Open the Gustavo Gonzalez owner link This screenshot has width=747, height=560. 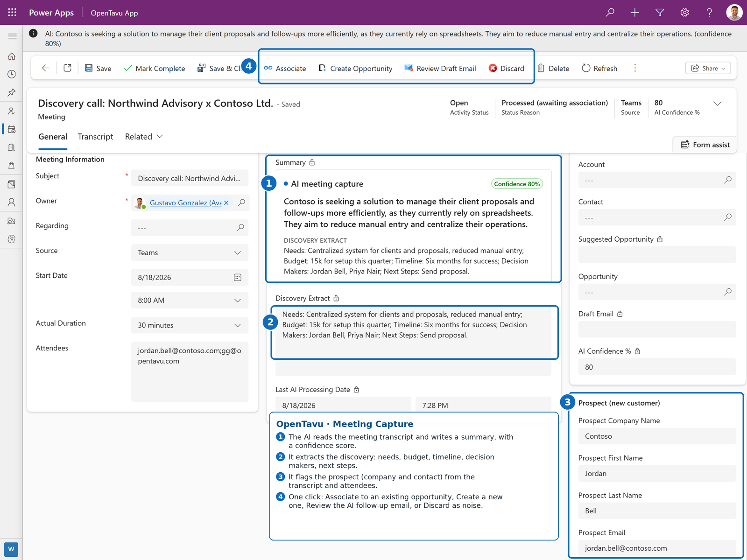tap(186, 203)
